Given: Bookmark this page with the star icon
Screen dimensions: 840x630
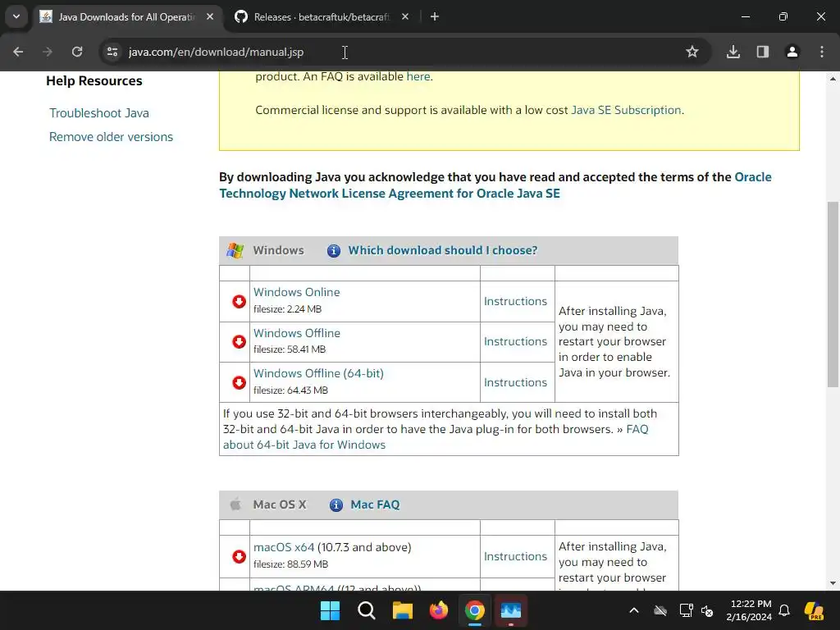Looking at the screenshot, I should (692, 52).
